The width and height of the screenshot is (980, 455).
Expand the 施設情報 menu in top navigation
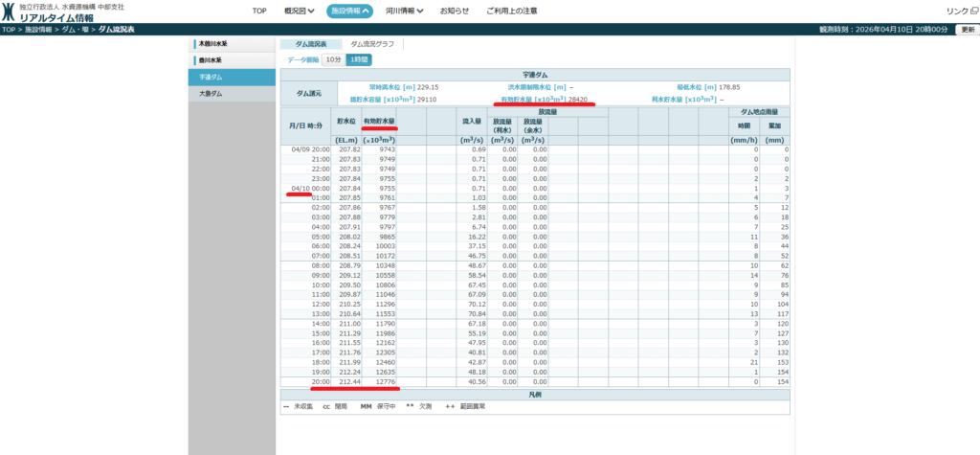pos(349,11)
